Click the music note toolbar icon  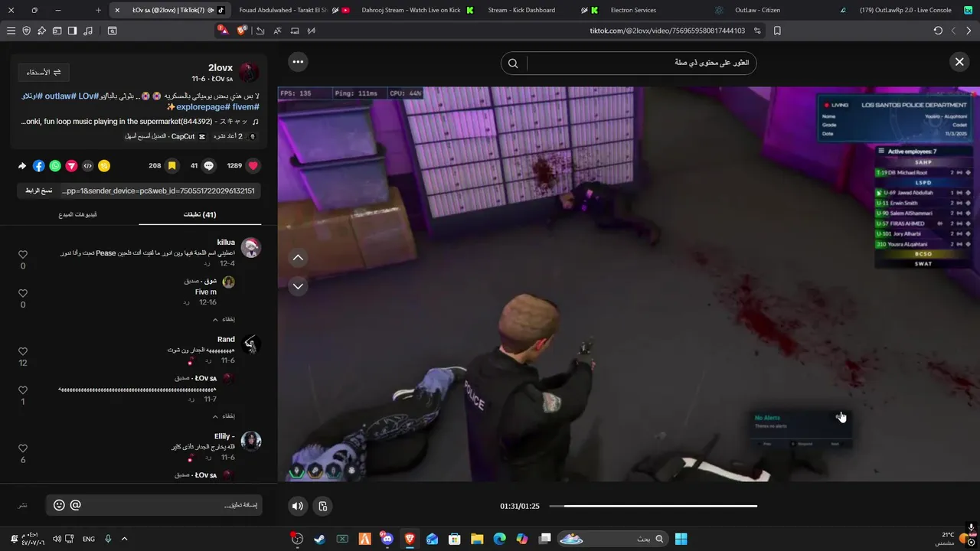pos(88,31)
